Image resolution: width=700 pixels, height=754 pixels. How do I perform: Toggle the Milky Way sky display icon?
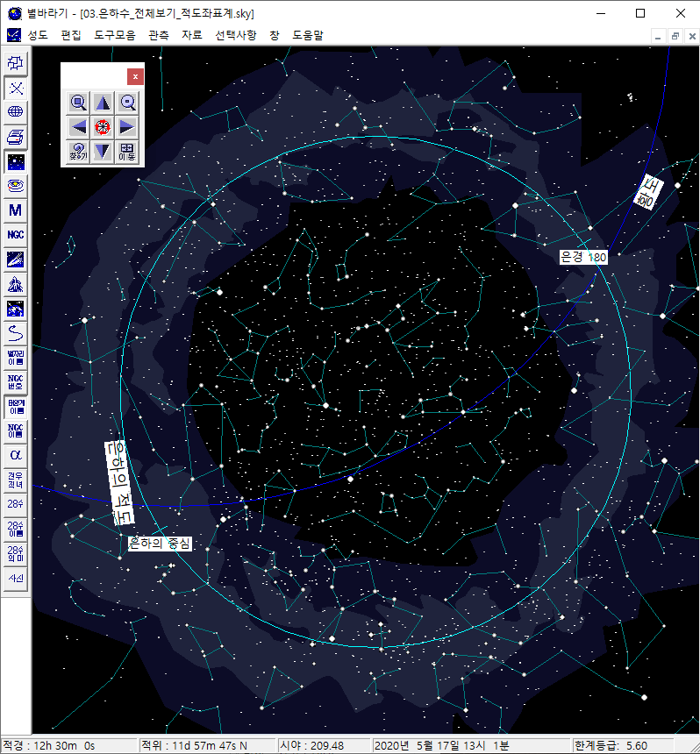(x=16, y=161)
